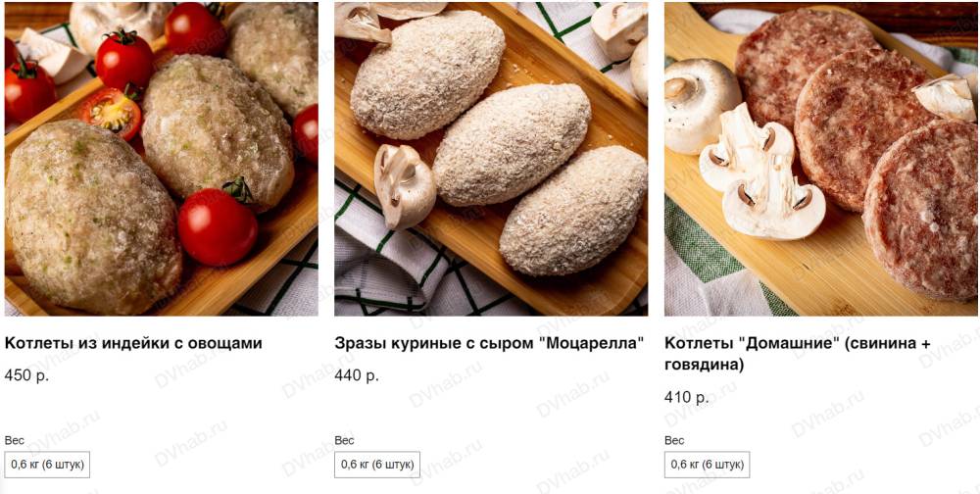The image size is (980, 494).
Task: Open the Зразы куриные product photo
Action: [x=491, y=159]
